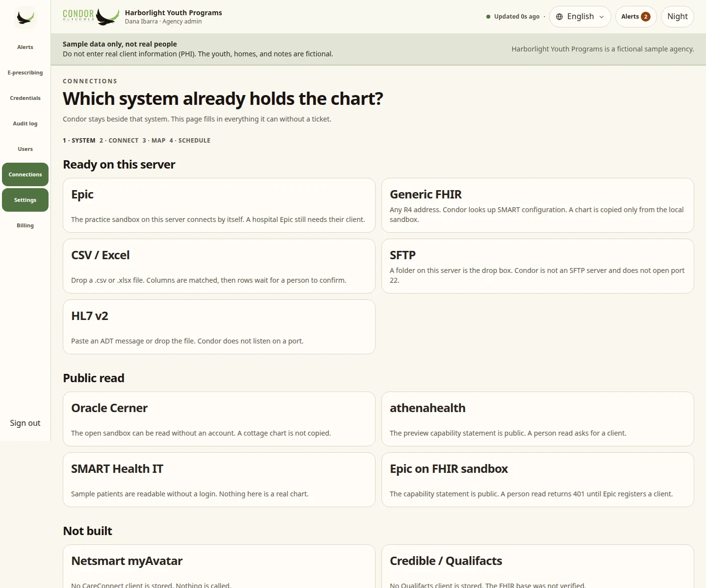The image size is (706, 588).
Task: Click "Sample data only, not real people" notice
Action: click(x=120, y=44)
